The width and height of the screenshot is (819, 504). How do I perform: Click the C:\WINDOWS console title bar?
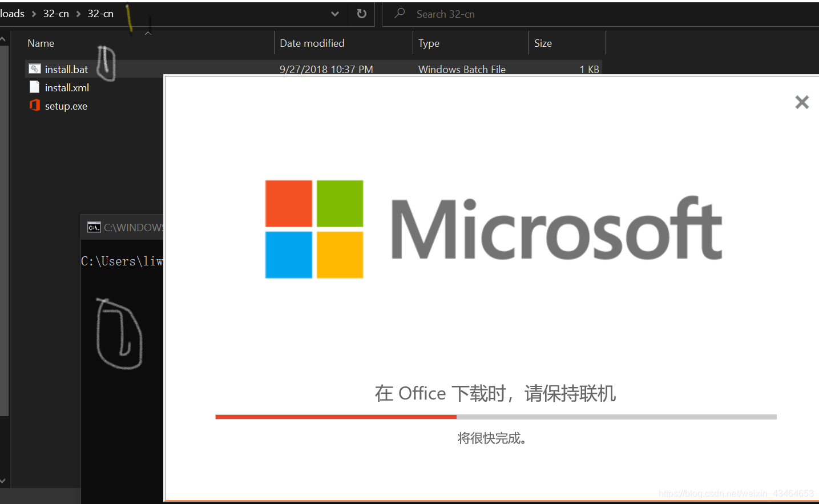pyautogui.click(x=122, y=227)
